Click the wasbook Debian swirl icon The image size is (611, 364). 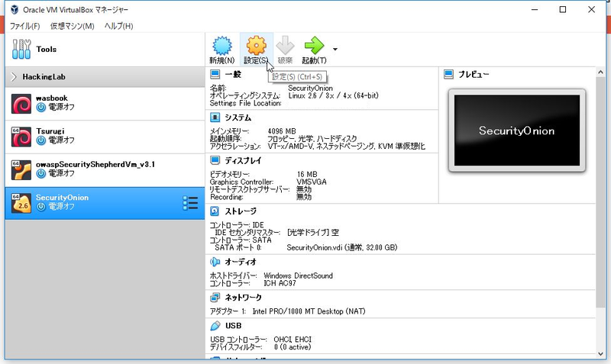pyautogui.click(x=21, y=104)
